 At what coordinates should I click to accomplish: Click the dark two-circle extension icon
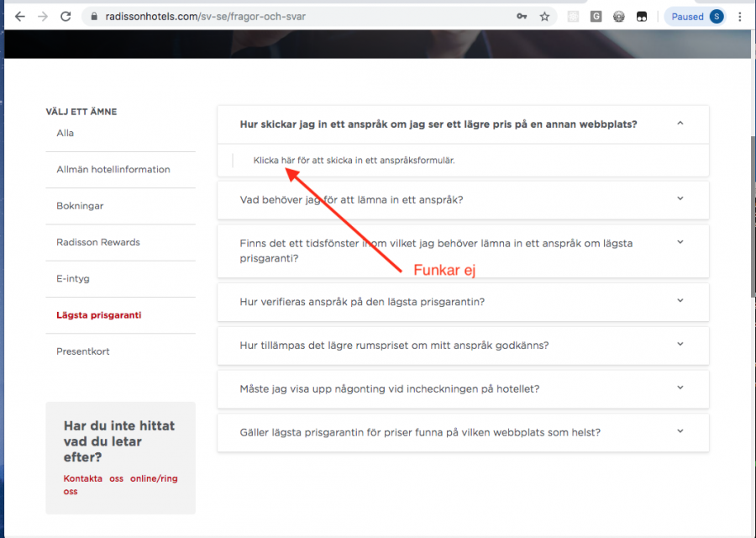pyautogui.click(x=641, y=16)
